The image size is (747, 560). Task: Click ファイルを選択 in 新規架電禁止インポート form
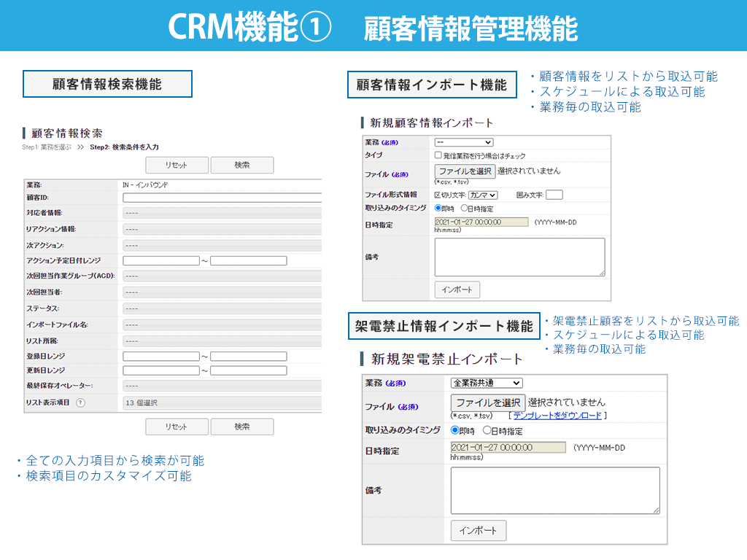[x=487, y=402]
